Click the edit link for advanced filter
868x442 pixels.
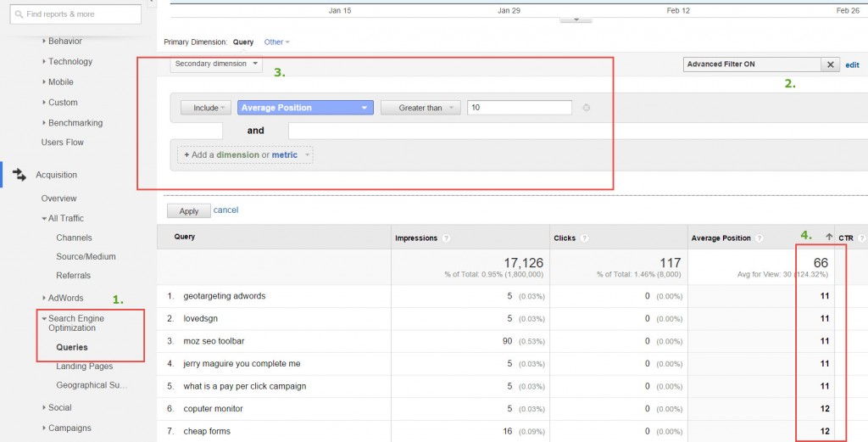click(852, 64)
